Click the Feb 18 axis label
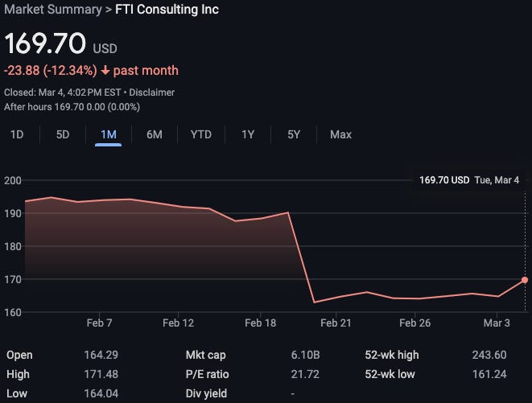 click(x=260, y=323)
